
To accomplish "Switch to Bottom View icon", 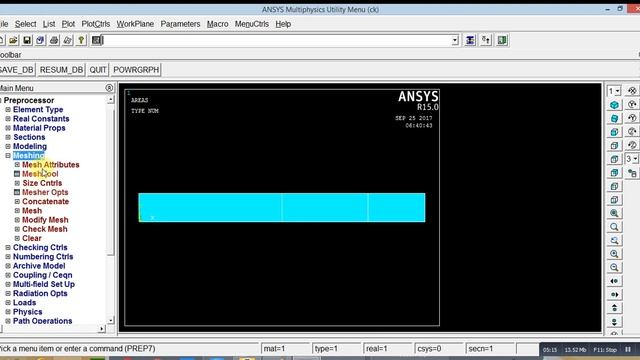I will 614,200.
